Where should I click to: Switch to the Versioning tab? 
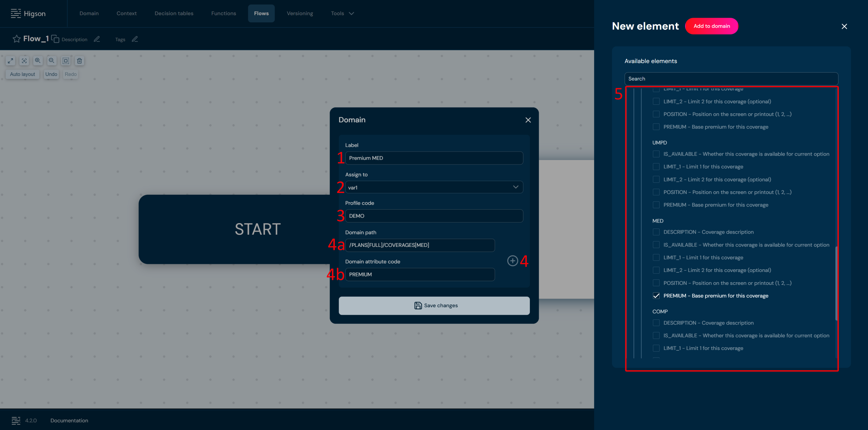tap(300, 14)
